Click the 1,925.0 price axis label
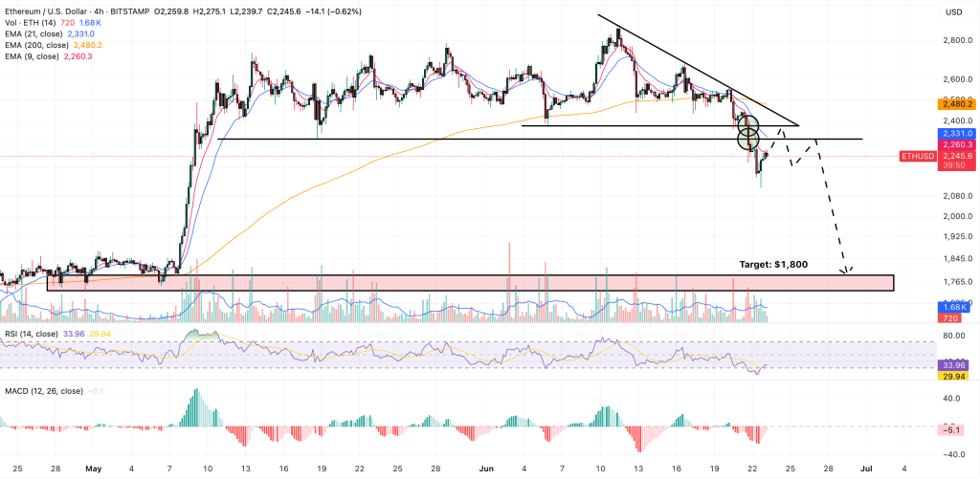 pyautogui.click(x=956, y=237)
